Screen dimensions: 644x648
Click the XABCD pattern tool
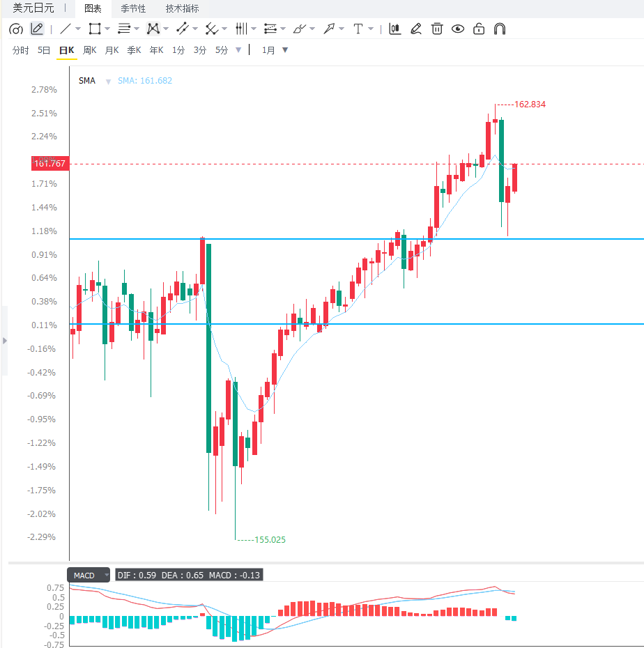tap(153, 29)
